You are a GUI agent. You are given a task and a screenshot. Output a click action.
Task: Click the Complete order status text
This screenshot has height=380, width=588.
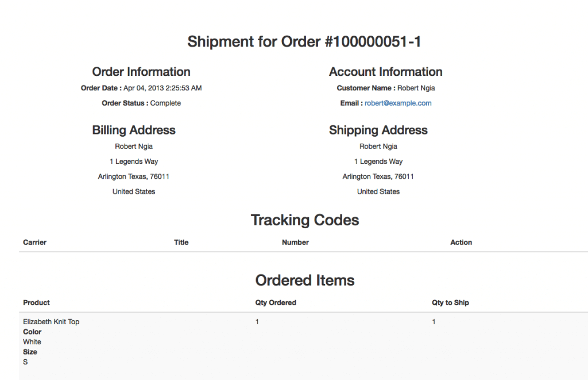tap(165, 103)
